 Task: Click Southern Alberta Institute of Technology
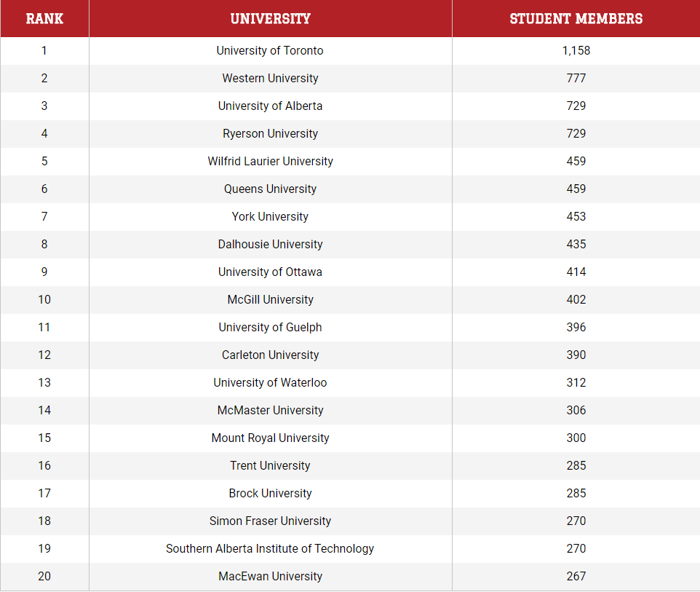[x=271, y=548]
